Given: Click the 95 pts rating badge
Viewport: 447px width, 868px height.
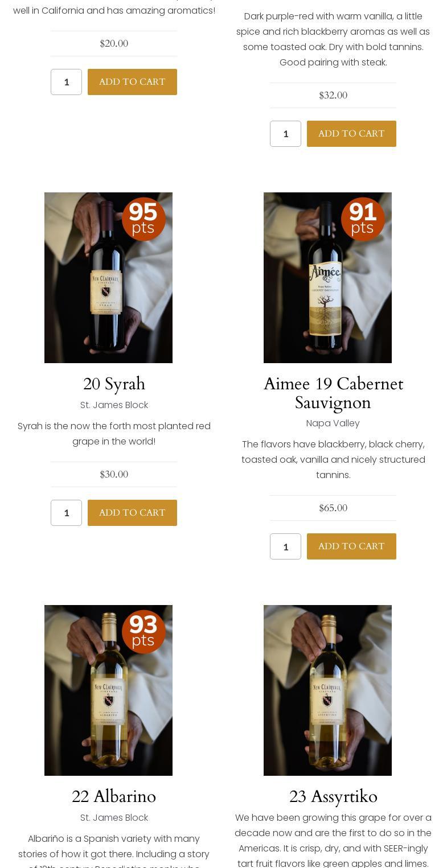Looking at the screenshot, I should pyautogui.click(x=143, y=219).
